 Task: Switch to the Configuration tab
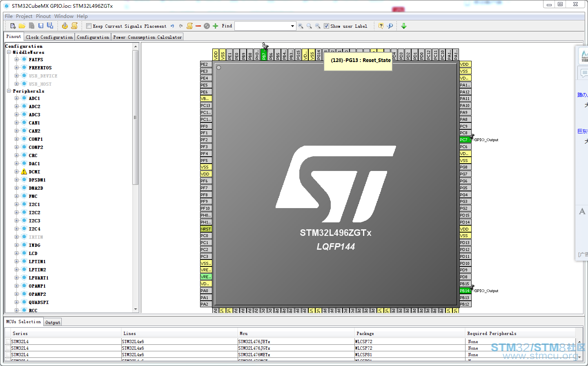(93, 37)
